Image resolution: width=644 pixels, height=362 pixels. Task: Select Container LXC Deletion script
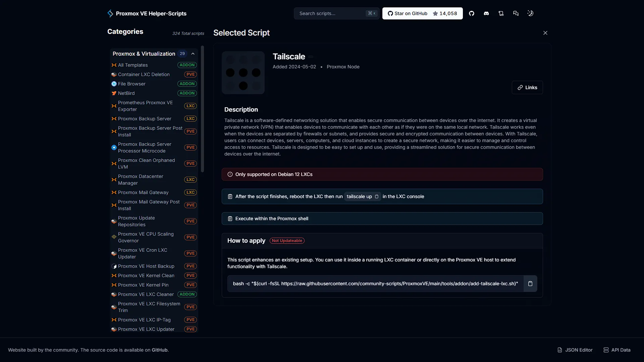coord(154,74)
